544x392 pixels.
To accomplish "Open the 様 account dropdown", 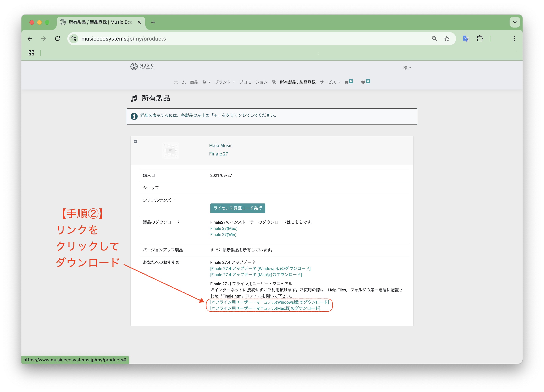I will 407,68.
